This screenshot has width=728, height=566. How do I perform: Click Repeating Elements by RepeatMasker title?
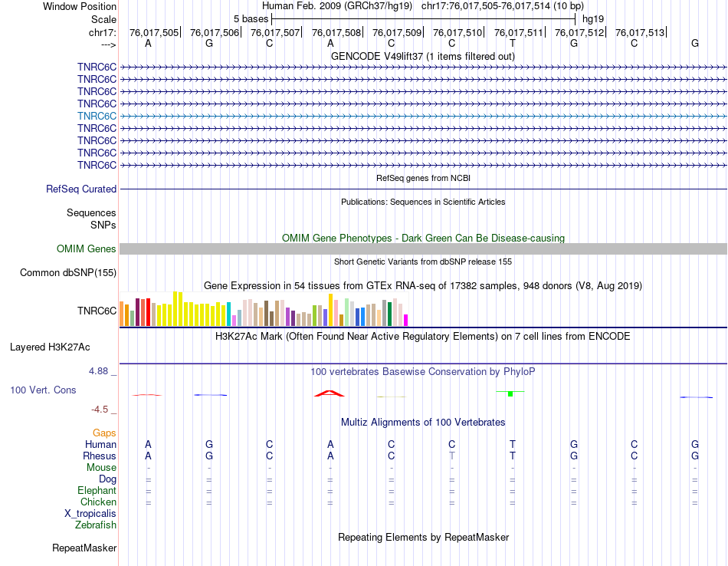(x=423, y=537)
